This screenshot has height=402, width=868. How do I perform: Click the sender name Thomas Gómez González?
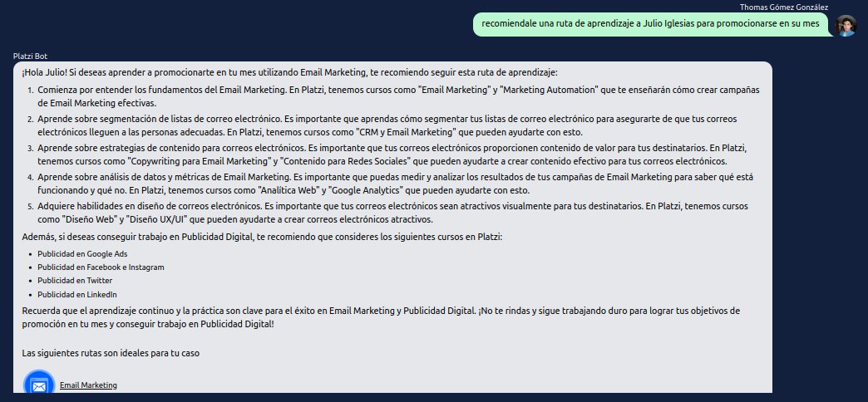point(784,7)
